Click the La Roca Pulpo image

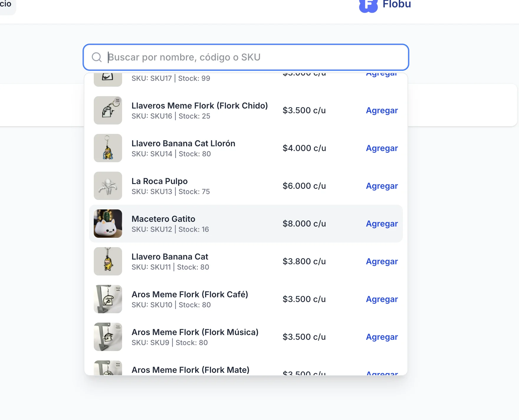[108, 186]
